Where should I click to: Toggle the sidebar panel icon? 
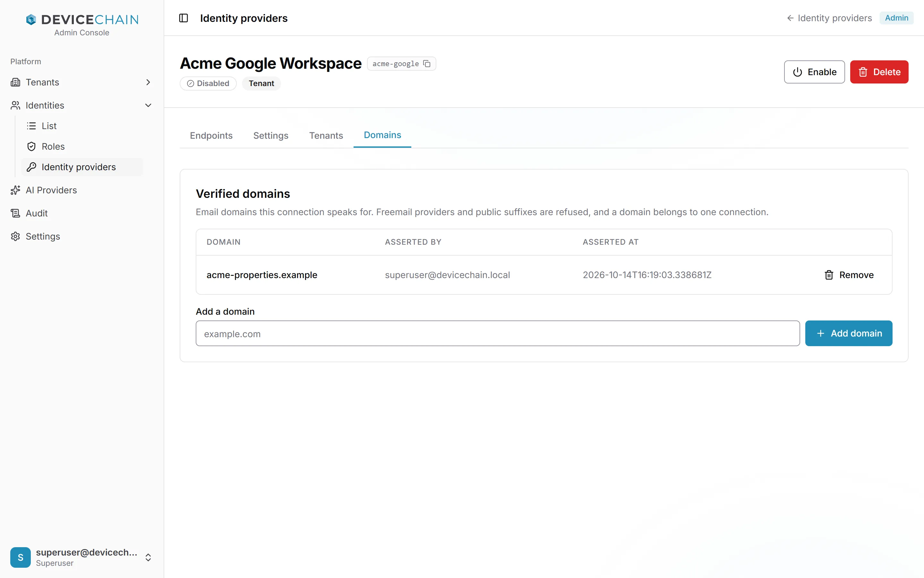183,18
